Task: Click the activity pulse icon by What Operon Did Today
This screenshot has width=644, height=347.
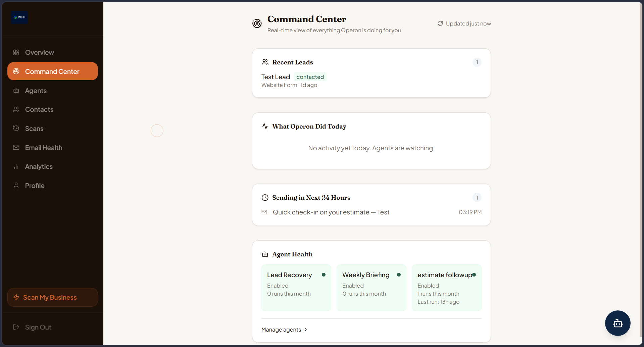Action: tap(265, 126)
